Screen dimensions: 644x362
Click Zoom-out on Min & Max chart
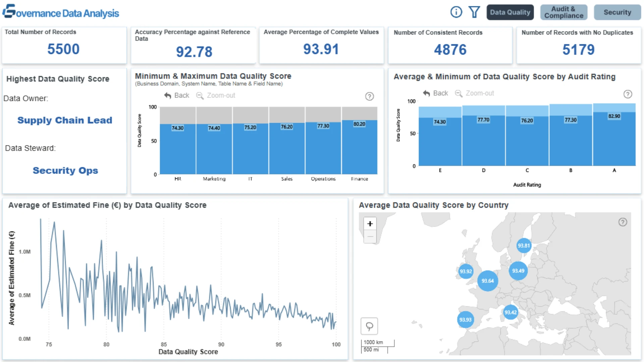point(215,96)
